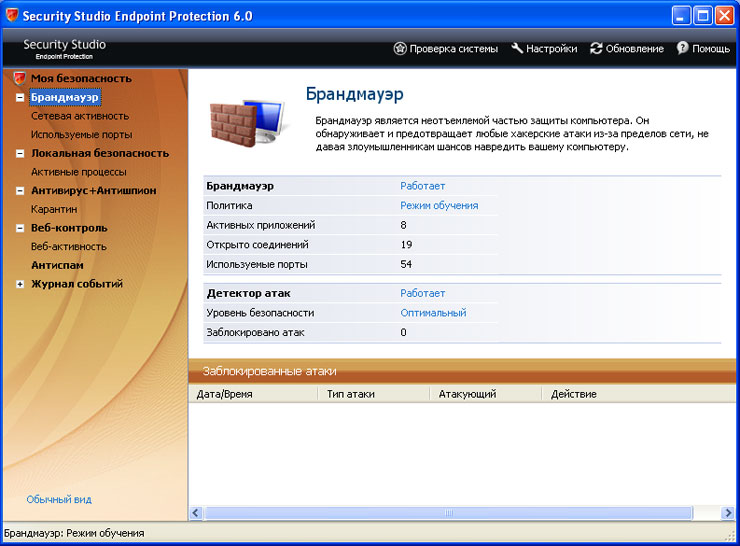Click Работает link in Брандмауэр row
The width and height of the screenshot is (740, 546).
coord(422,186)
